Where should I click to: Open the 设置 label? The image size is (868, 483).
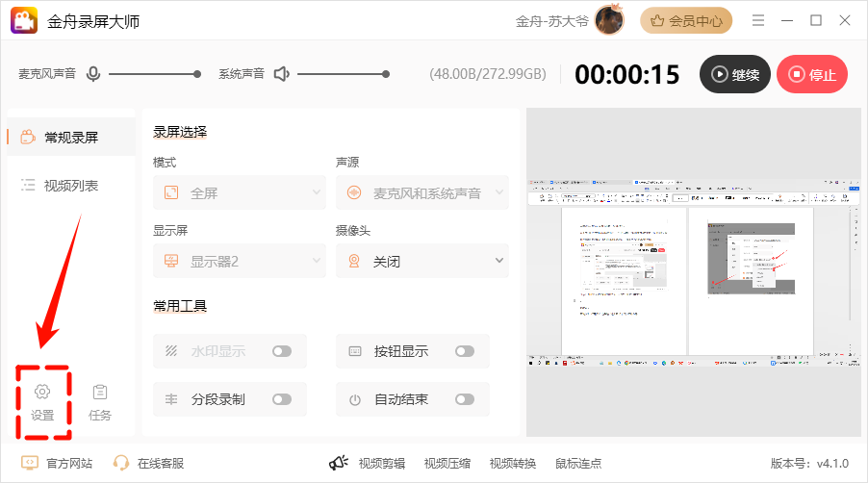(42, 416)
